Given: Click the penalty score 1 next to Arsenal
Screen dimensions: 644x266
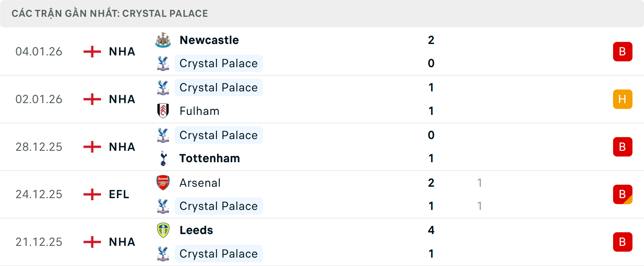Looking at the screenshot, I should [480, 183].
